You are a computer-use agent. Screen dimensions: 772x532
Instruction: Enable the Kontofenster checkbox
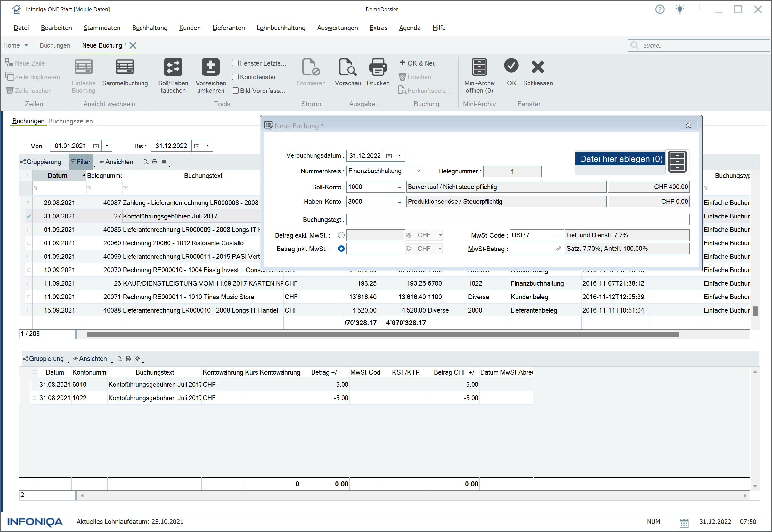point(235,77)
